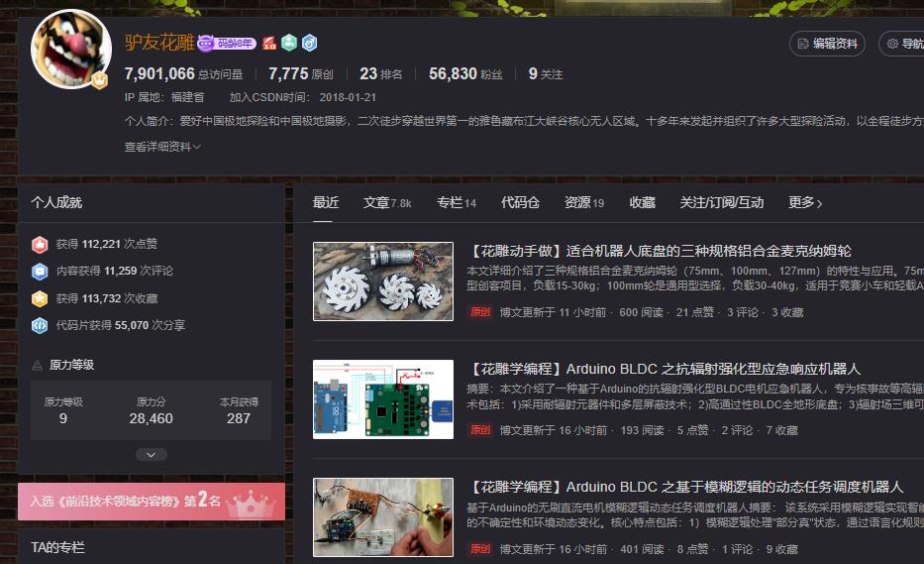Switch to the 专栏 tab

456,202
